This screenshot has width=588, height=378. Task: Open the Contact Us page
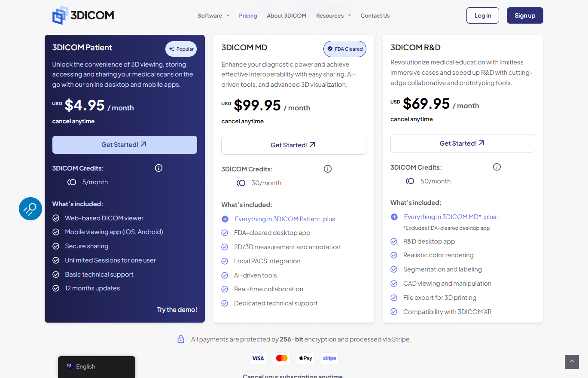pos(375,15)
